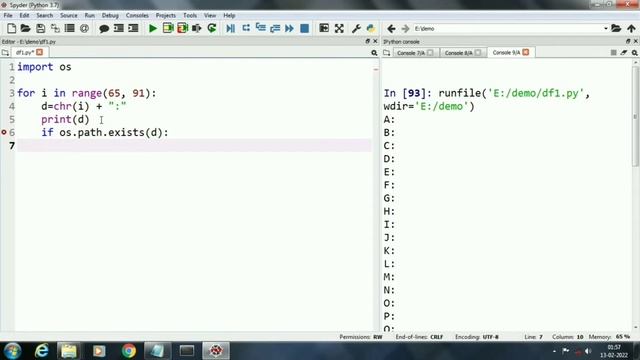Image resolution: width=640 pixels, height=360 pixels.
Task: Browse tabs in the editor pane
Action: coord(5,53)
